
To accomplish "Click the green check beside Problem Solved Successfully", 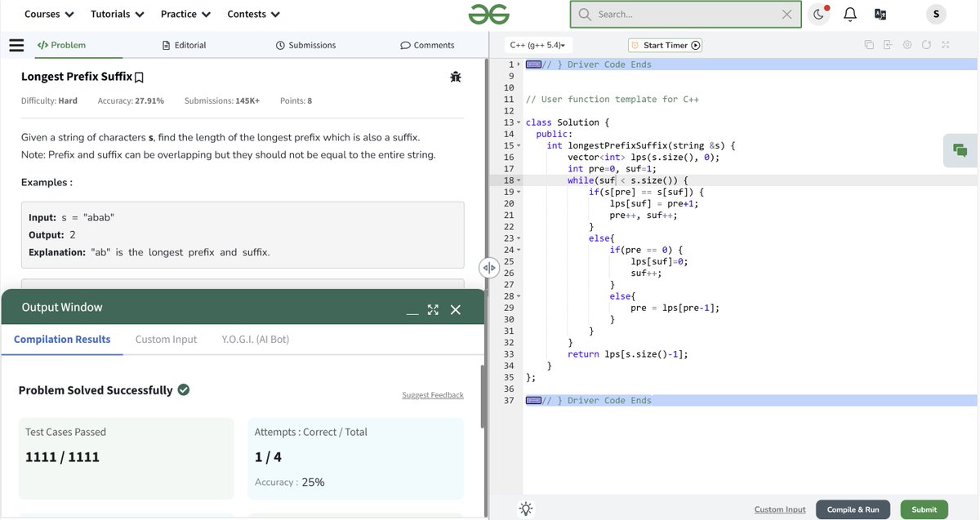I will [x=184, y=389].
